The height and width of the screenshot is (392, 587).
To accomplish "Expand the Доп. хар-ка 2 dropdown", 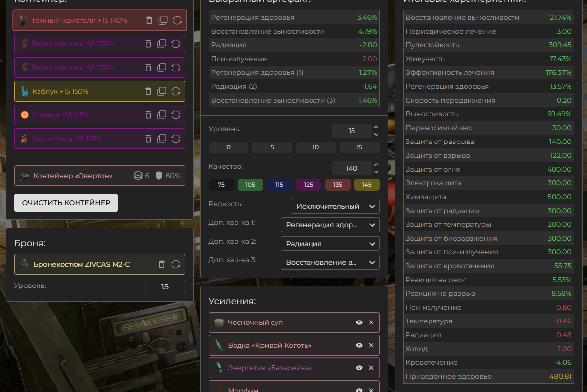I will click(330, 244).
